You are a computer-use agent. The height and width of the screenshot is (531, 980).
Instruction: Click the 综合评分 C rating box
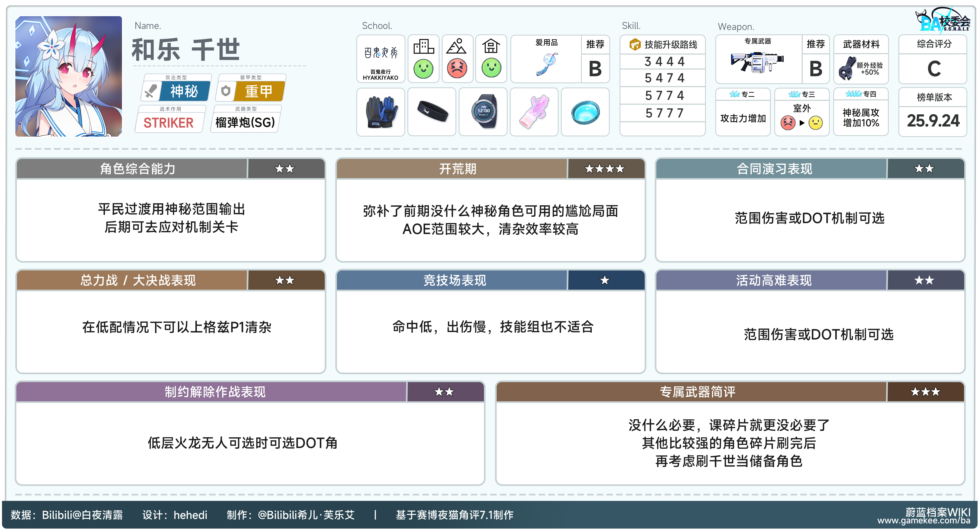(933, 68)
